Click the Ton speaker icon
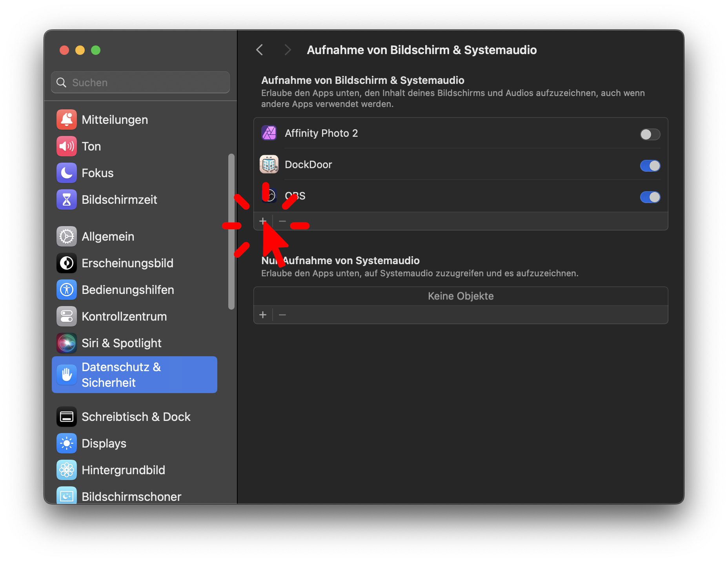The width and height of the screenshot is (728, 562). 66,146
